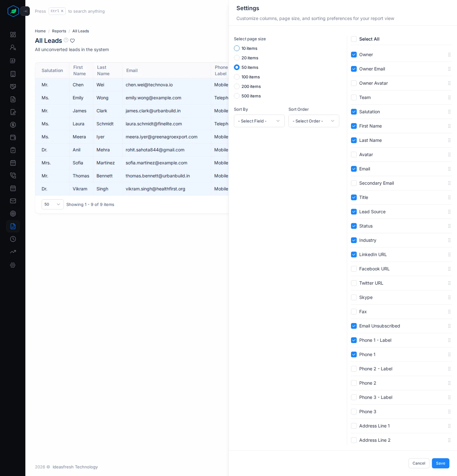The height and width of the screenshot is (476, 457).
Task: Open the page size 50 dropdown
Action: tap(53, 204)
